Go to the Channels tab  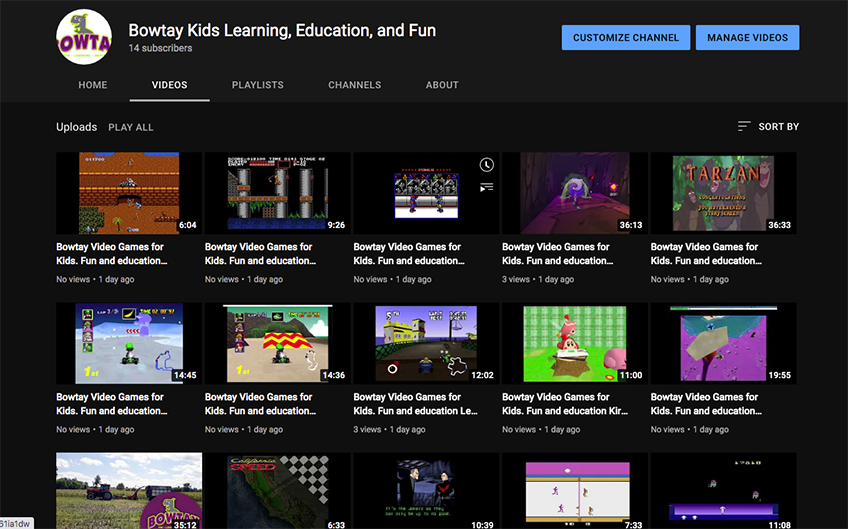pos(354,85)
